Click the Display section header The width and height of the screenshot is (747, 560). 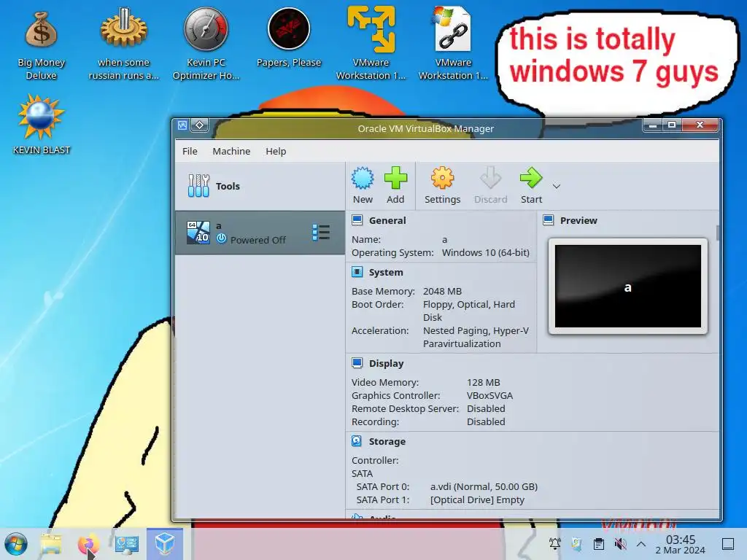tap(386, 363)
